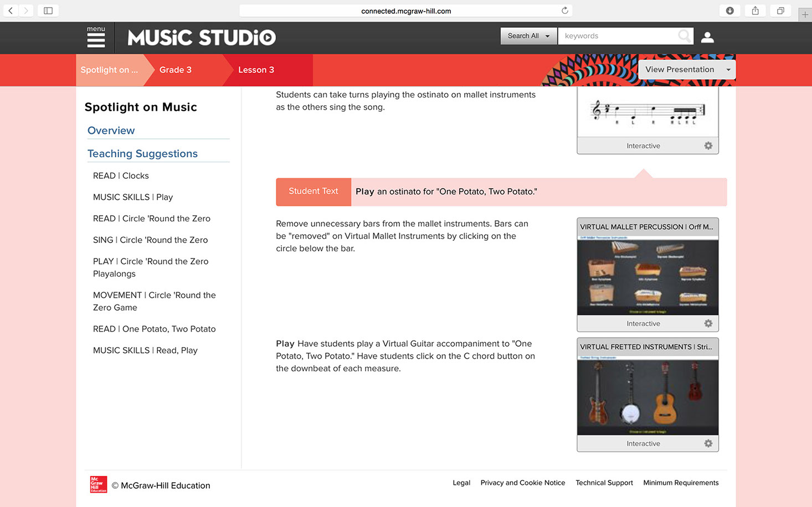Click the browser share icon
812x507 pixels.
(755, 11)
